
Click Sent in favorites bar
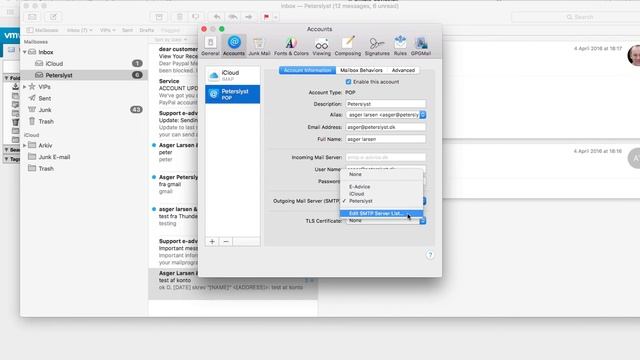tap(127, 30)
